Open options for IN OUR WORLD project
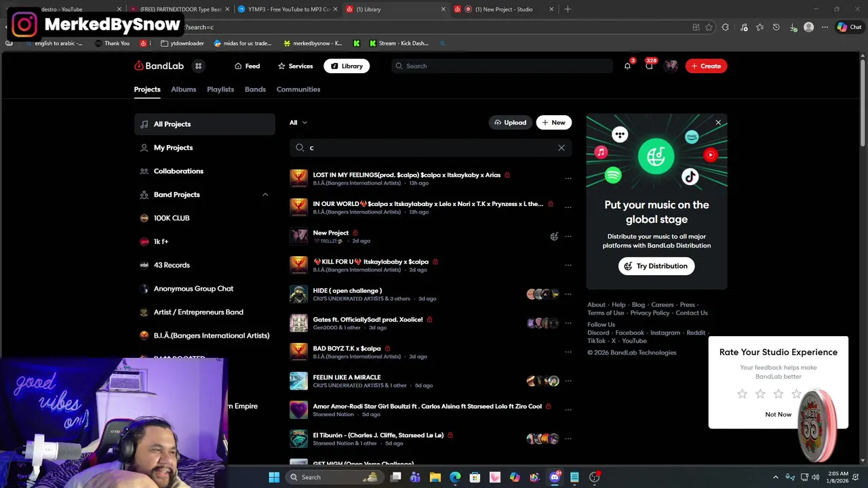868x488 pixels. pos(568,207)
